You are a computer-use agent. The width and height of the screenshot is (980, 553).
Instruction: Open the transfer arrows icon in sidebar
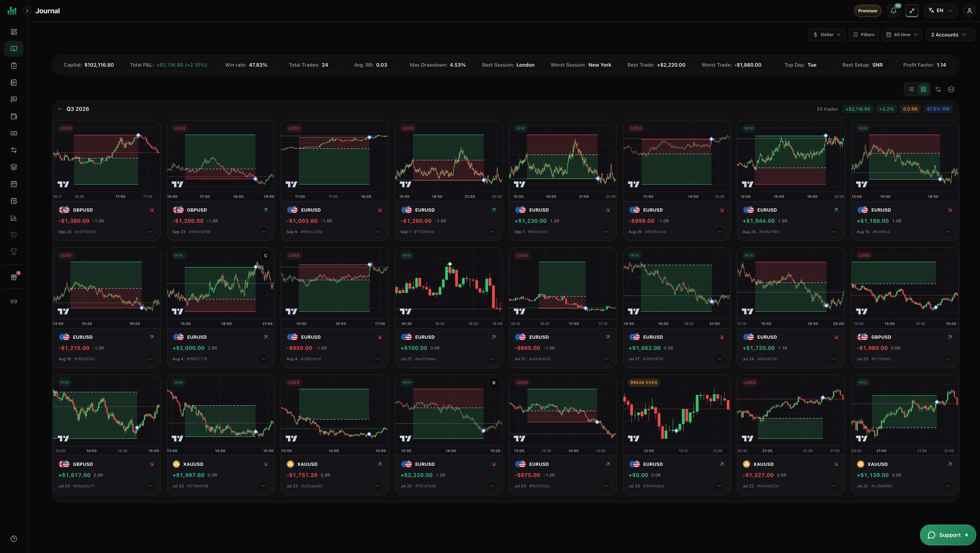point(14,150)
